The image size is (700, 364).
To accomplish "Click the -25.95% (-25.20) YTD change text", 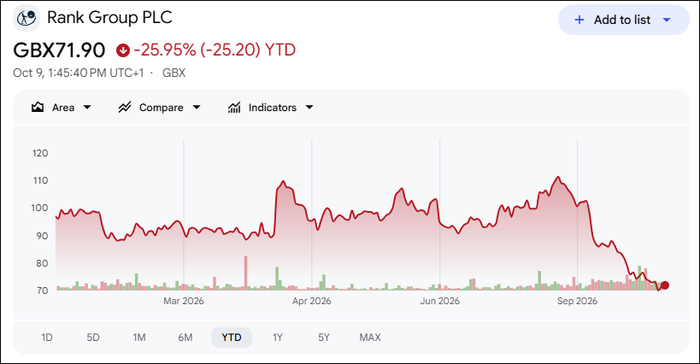I will click(215, 50).
